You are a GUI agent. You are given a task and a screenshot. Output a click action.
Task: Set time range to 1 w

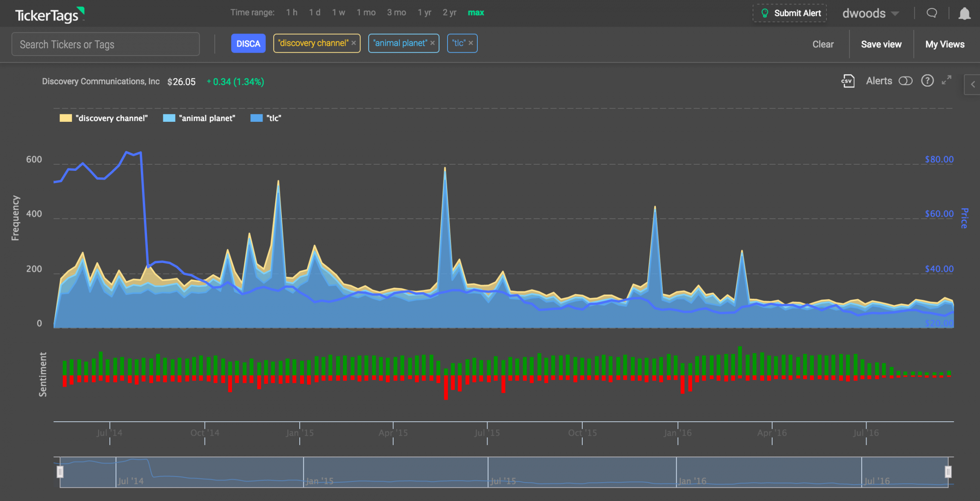tap(339, 13)
